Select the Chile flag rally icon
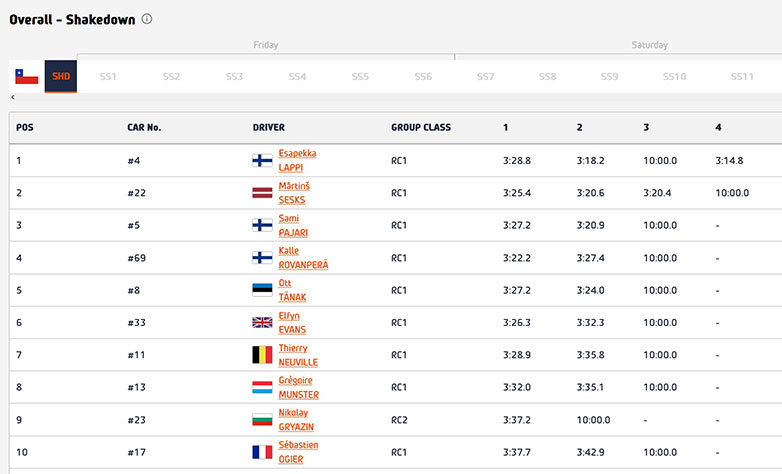The image size is (782, 474). tap(26, 76)
